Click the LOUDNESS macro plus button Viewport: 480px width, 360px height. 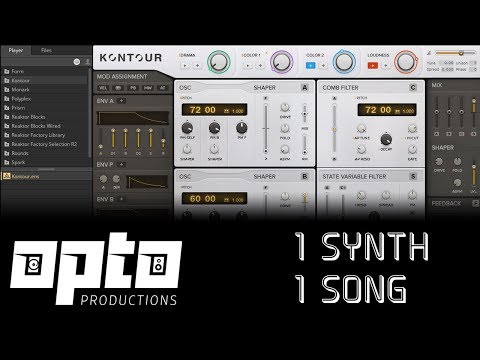385,65
